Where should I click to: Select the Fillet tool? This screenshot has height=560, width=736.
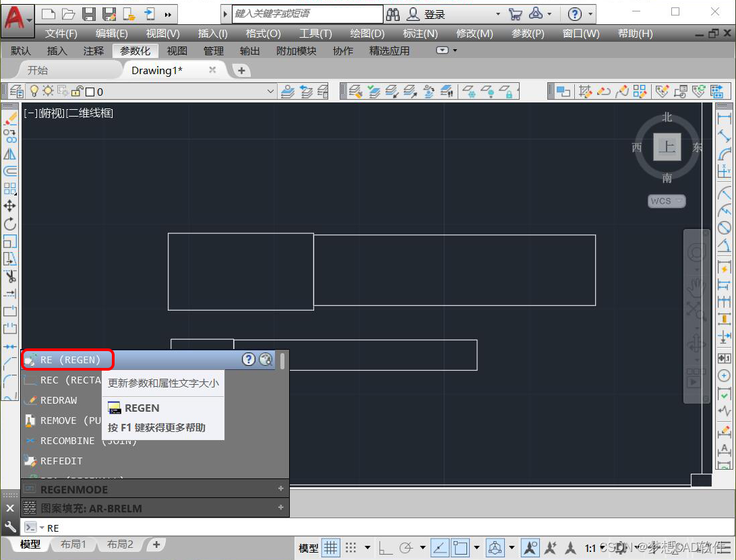click(x=10, y=380)
